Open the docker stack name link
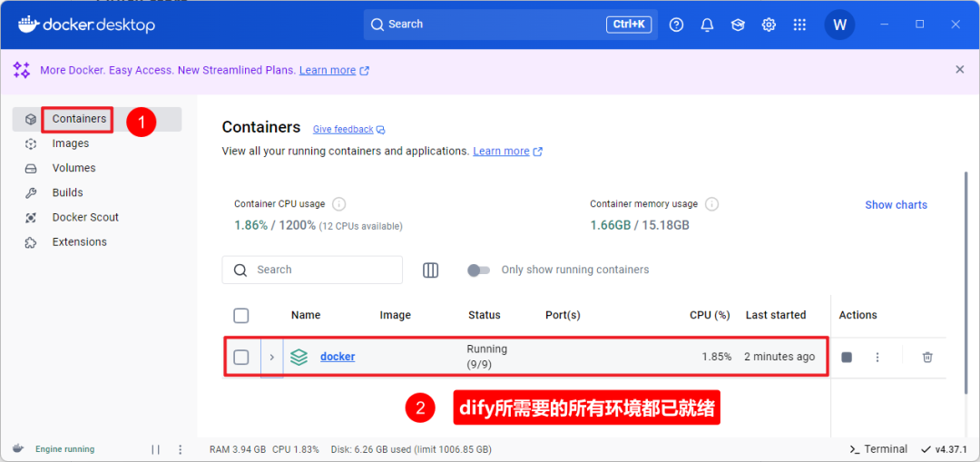The width and height of the screenshot is (980, 462). click(338, 357)
